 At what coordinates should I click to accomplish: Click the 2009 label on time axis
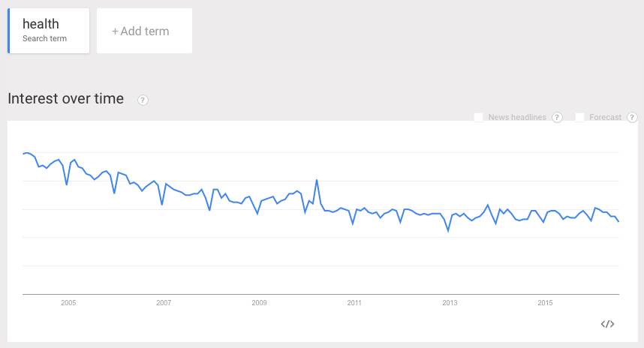click(x=259, y=303)
